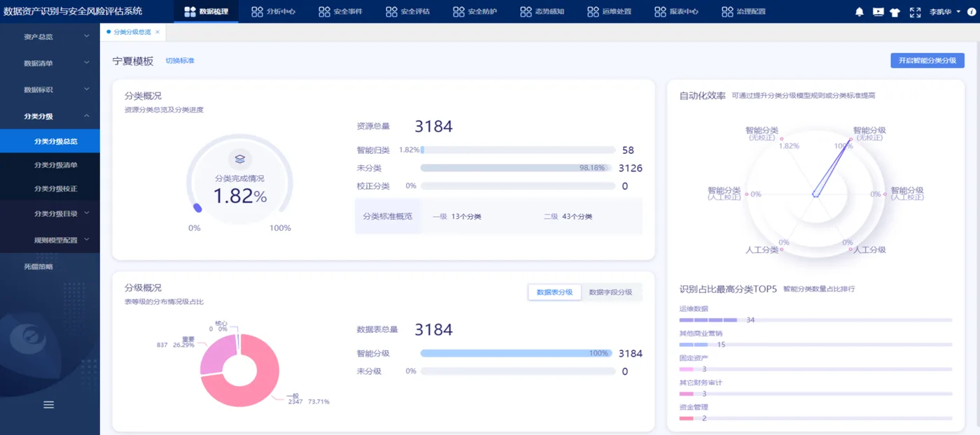Open the 报表中心 top menu
This screenshot has width=980, height=435.
[x=676, y=11]
